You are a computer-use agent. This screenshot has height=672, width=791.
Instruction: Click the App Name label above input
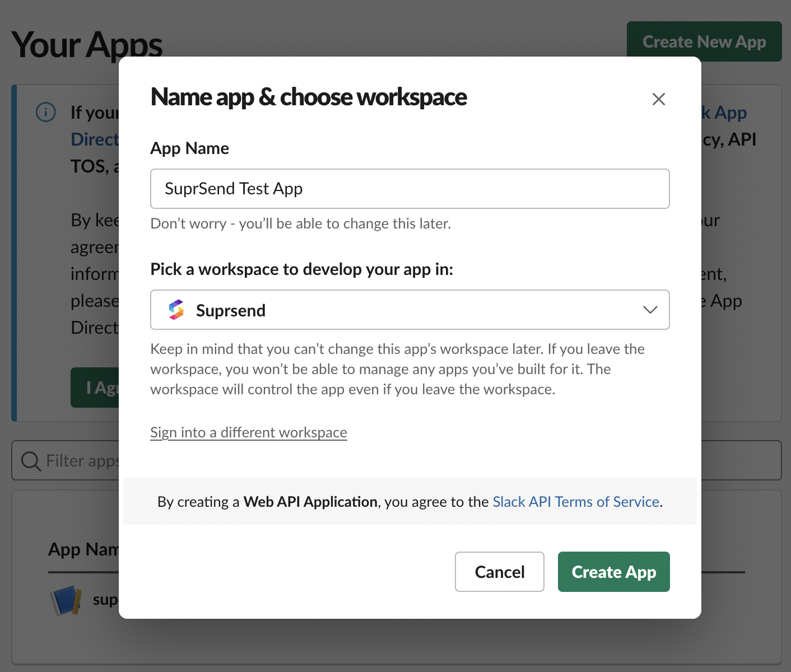190,148
